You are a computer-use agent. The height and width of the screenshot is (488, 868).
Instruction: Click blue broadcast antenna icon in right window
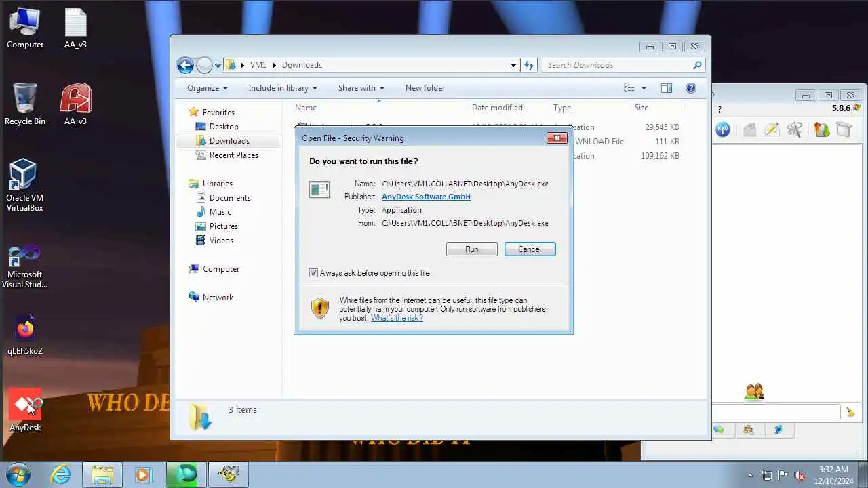[x=723, y=129]
